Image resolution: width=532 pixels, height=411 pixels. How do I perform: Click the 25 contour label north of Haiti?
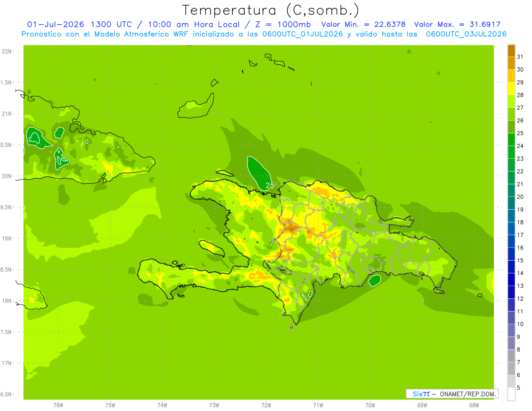[x=270, y=185]
